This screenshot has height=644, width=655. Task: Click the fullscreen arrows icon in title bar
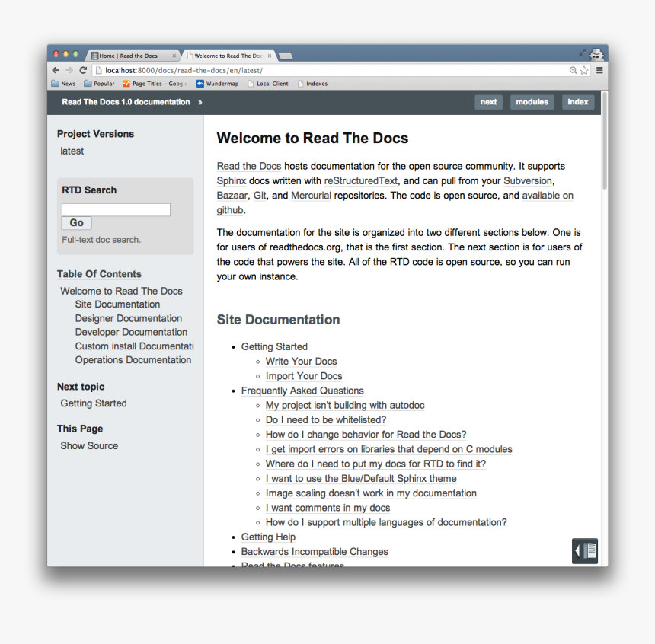583,53
